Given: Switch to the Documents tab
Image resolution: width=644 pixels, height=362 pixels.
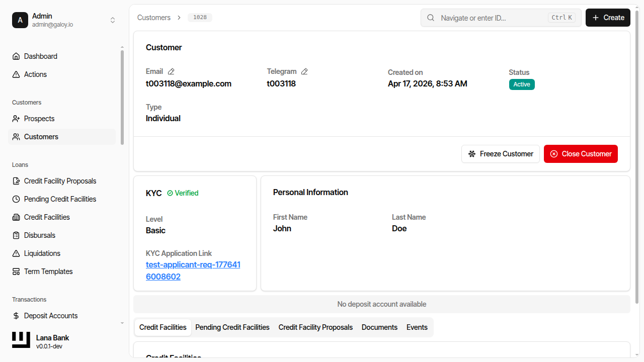Looking at the screenshot, I should click(379, 327).
